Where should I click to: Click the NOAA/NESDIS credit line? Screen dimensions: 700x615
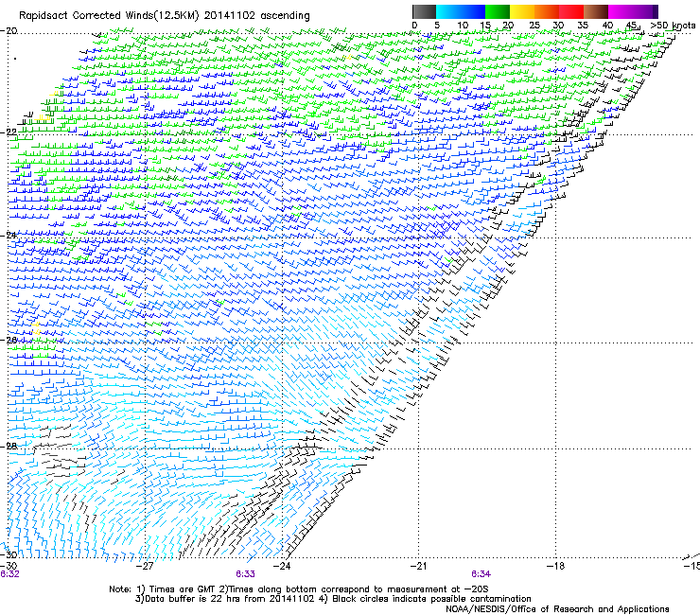[557, 609]
